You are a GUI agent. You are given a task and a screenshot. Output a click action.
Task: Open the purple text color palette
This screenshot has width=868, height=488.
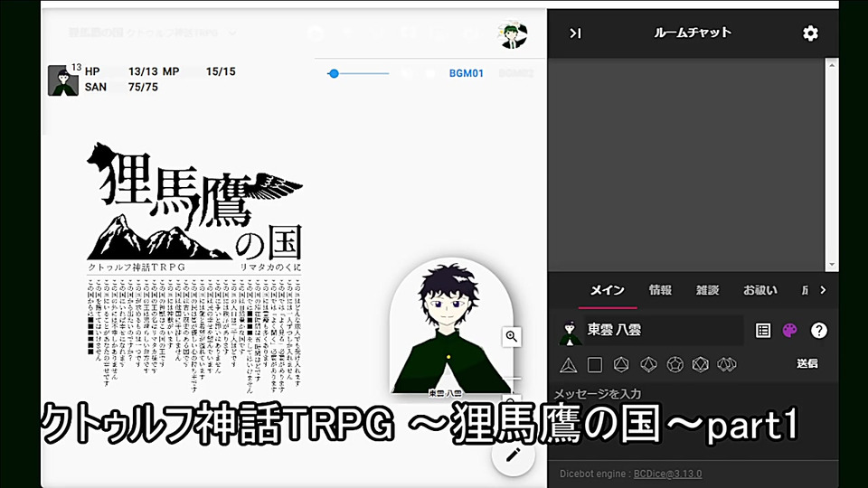790,331
